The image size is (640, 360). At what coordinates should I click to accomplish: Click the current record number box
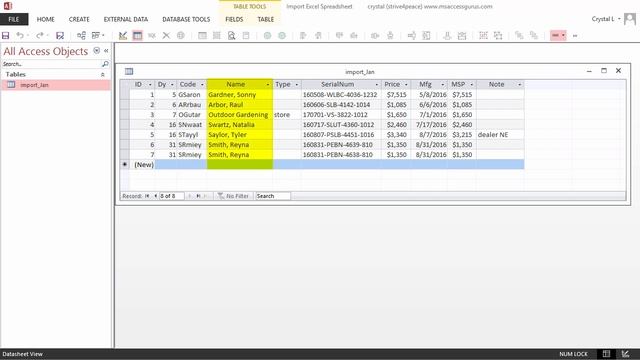(x=171, y=196)
